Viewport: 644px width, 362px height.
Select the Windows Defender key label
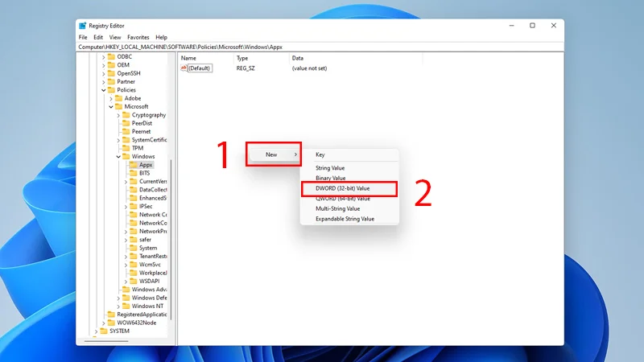coord(149,298)
